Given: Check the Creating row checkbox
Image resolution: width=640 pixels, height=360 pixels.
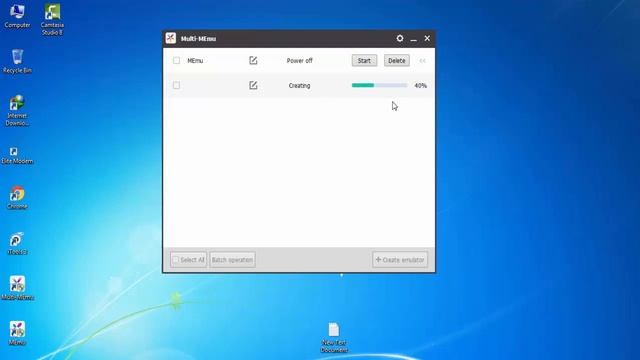Looking at the screenshot, I should 176,85.
